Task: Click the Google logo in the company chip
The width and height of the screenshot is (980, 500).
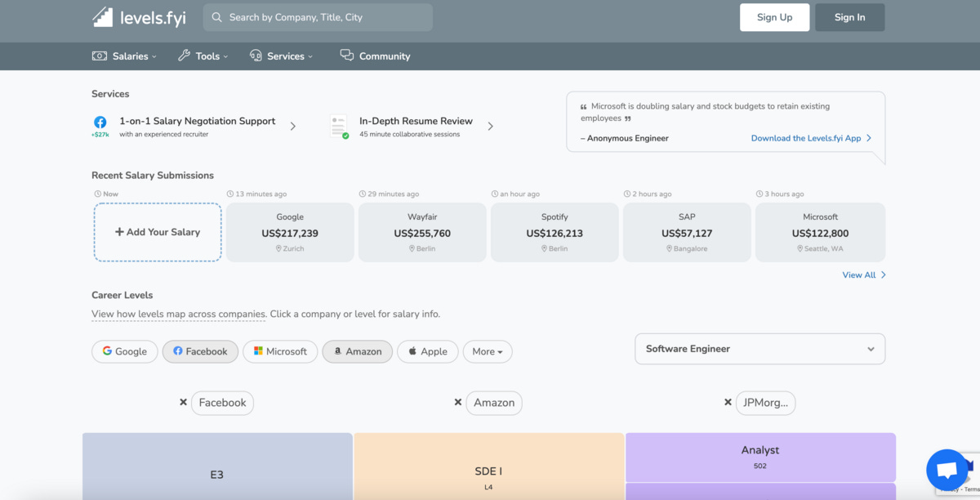Action: coord(107,351)
